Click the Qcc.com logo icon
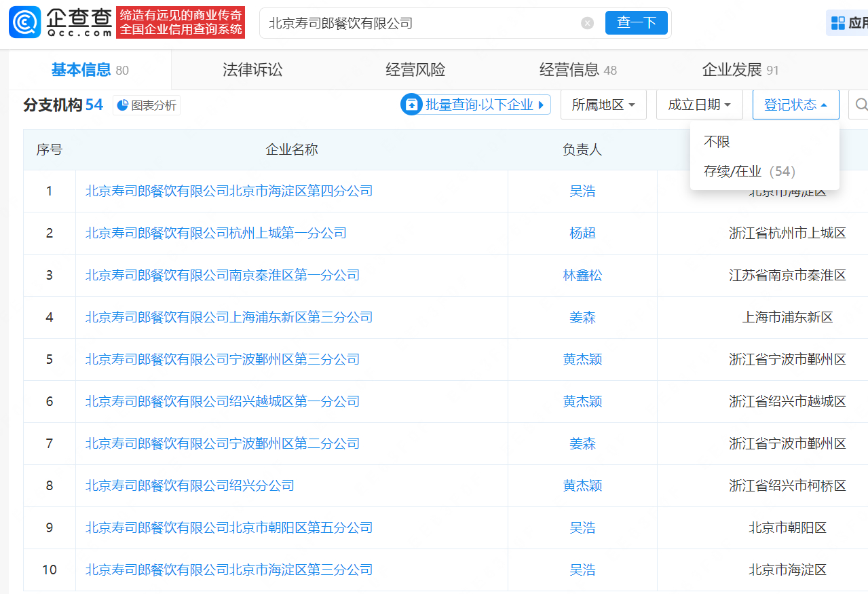Screen dimensions: 868x594 (25, 22)
